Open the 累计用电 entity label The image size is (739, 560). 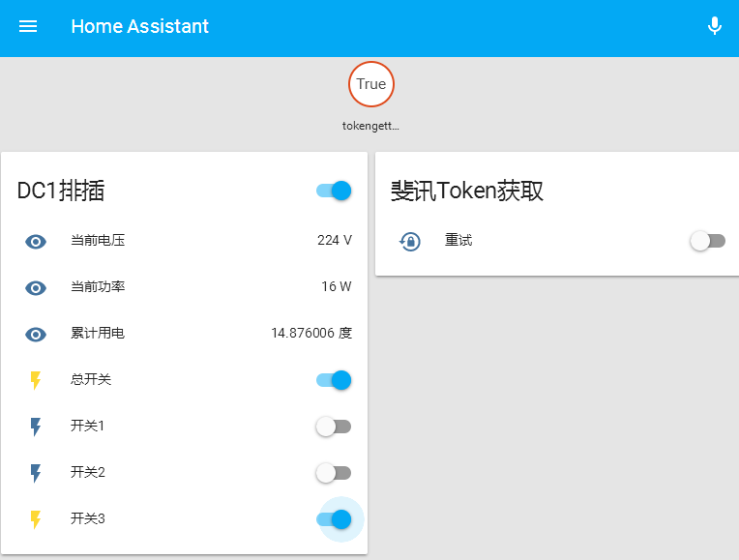point(98,334)
